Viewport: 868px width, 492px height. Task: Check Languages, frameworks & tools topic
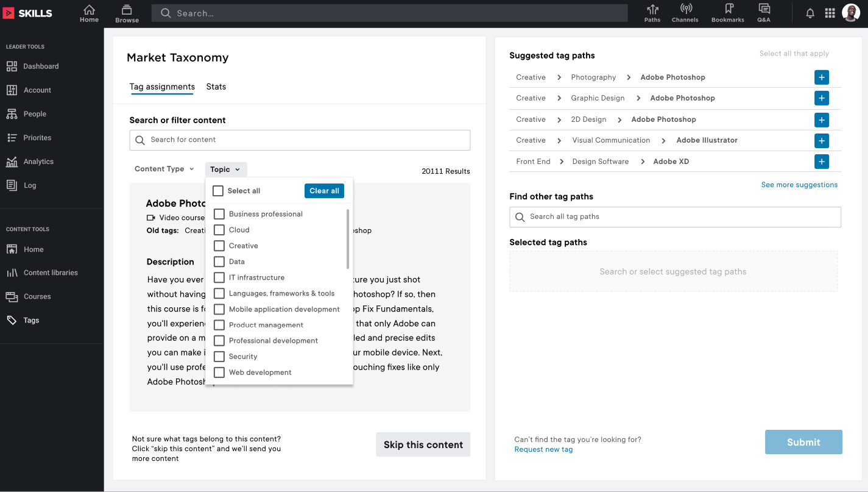(219, 293)
